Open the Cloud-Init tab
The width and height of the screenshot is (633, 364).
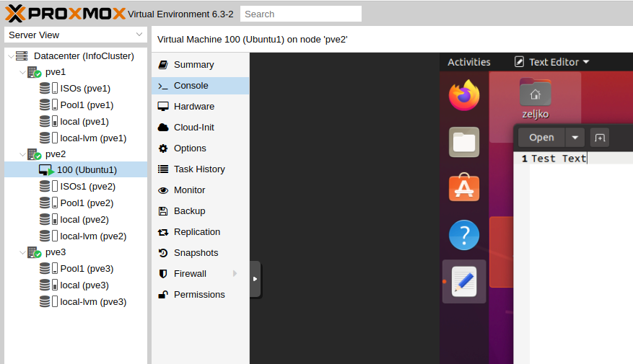(200, 128)
